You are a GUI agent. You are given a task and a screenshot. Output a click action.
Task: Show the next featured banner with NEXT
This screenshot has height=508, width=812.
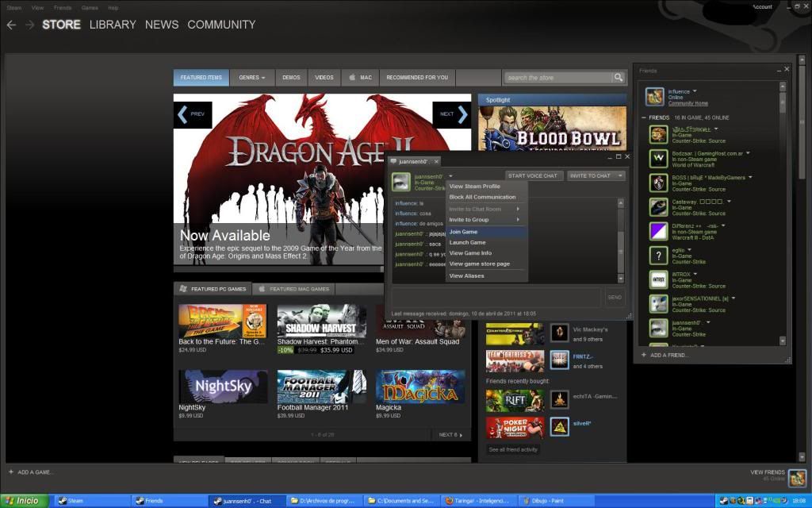pyautogui.click(x=451, y=114)
